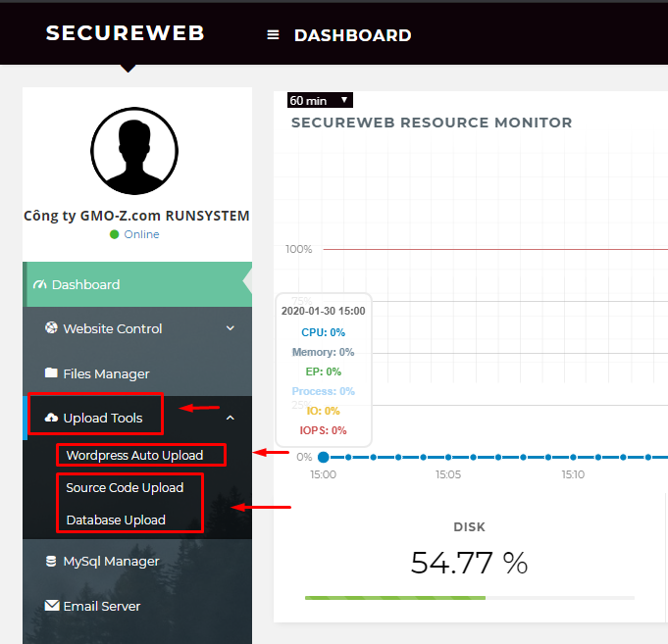Click the 54.77 % disk value
The width and height of the screenshot is (668, 644).
[469, 563]
